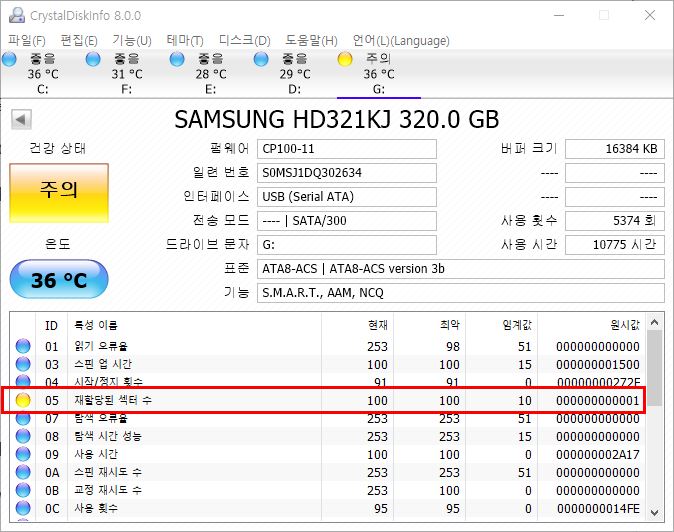Click the ID column header
The height and width of the screenshot is (532, 674).
[52, 325]
